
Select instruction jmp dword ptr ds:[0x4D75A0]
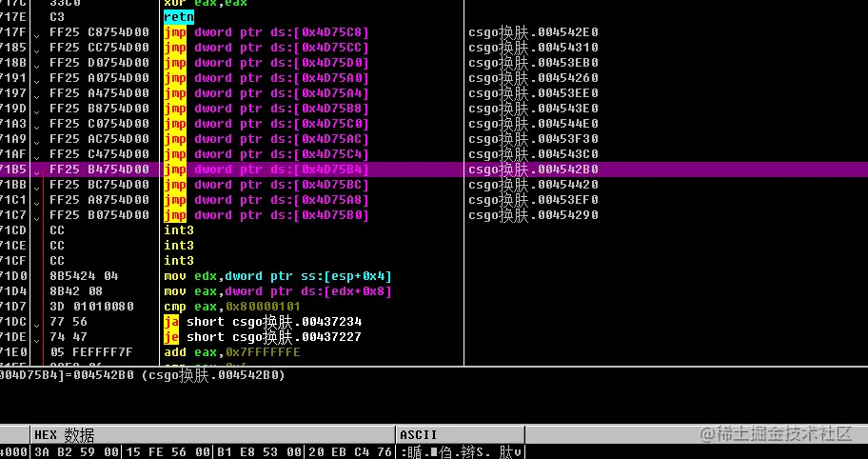pyautogui.click(x=266, y=78)
